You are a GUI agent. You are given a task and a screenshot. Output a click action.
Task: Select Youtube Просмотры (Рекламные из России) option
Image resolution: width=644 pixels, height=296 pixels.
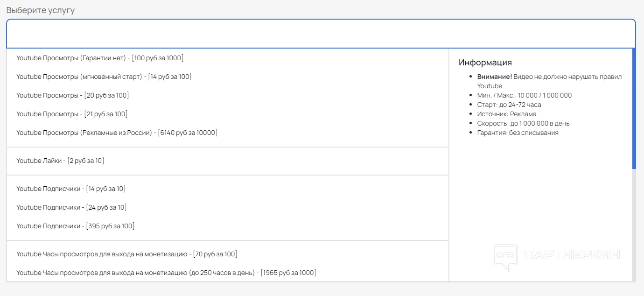click(117, 133)
